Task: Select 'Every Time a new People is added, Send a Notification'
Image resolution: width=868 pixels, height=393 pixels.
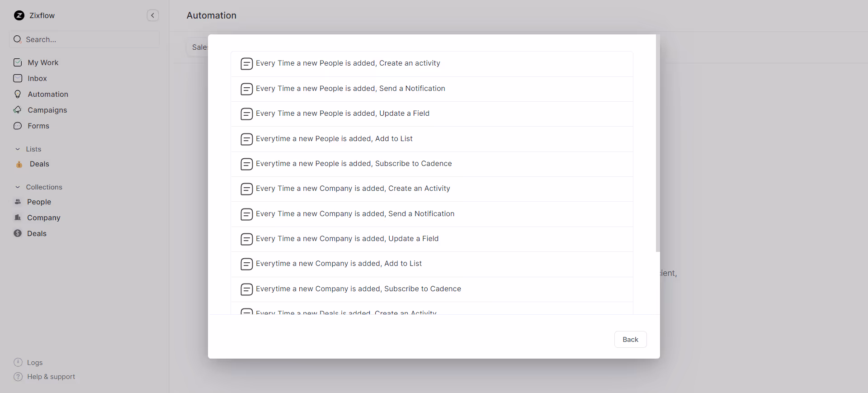Action: (432, 89)
